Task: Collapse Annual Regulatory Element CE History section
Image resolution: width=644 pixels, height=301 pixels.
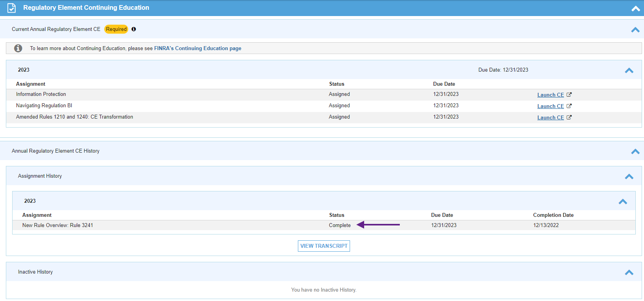Action: (635, 151)
